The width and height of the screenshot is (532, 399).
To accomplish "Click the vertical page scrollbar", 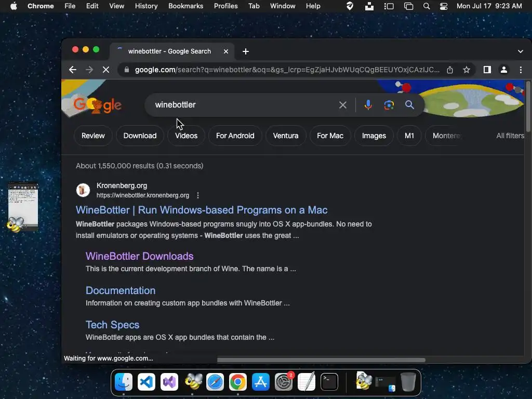I will 528,107.
